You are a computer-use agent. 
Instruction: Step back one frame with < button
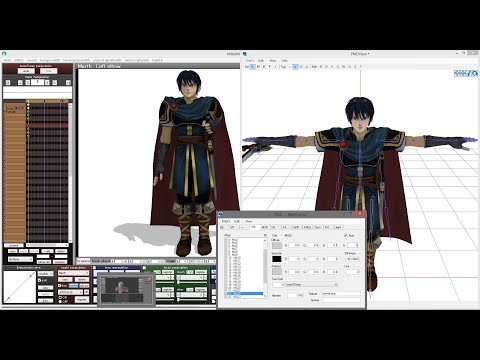point(28,83)
